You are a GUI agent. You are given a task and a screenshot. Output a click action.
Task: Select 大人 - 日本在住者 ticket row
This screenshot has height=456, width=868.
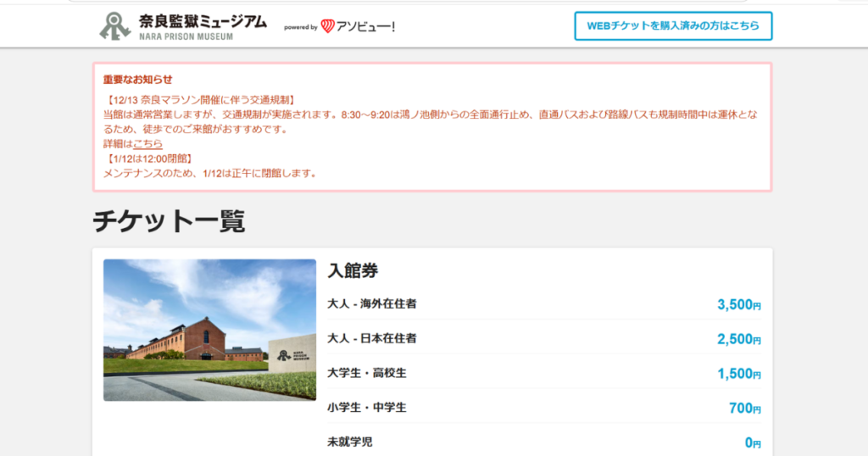(544, 339)
